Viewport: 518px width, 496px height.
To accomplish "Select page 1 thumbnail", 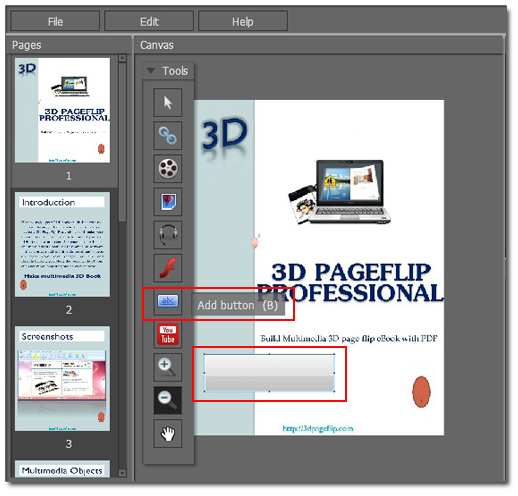I will pyautogui.click(x=62, y=110).
